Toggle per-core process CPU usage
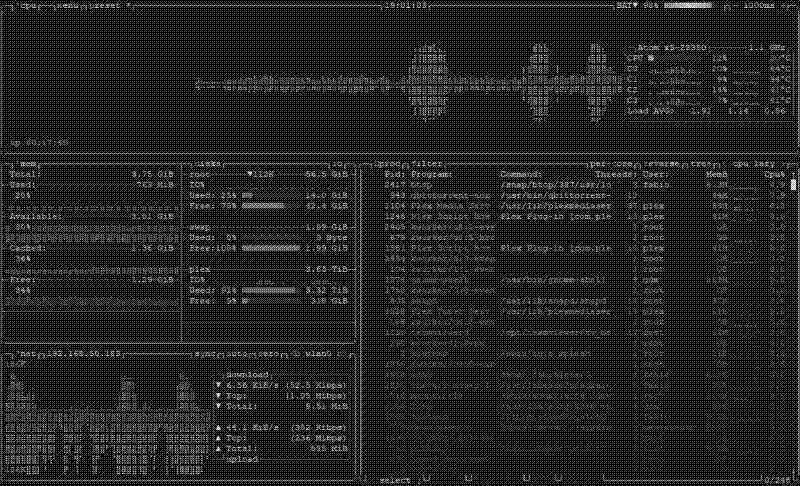 (611, 164)
